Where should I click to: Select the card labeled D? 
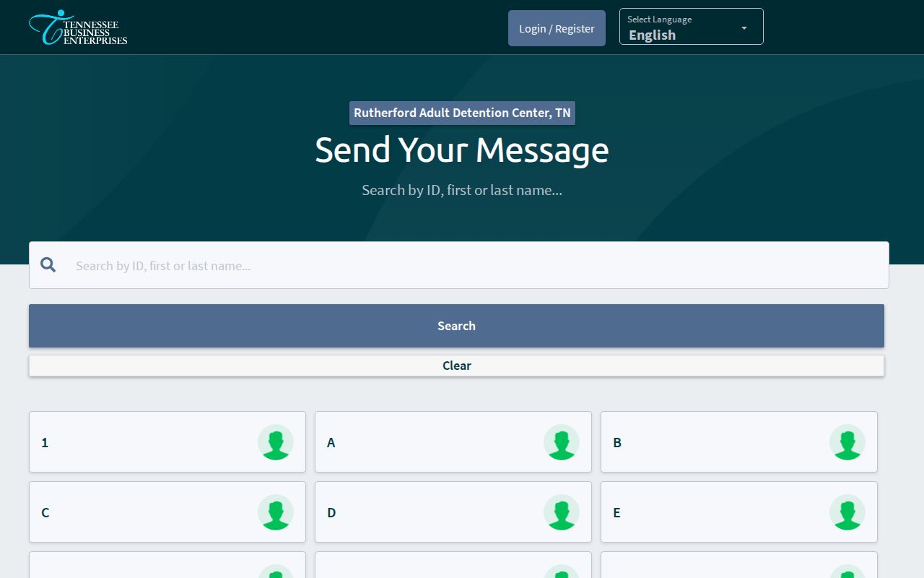[453, 512]
